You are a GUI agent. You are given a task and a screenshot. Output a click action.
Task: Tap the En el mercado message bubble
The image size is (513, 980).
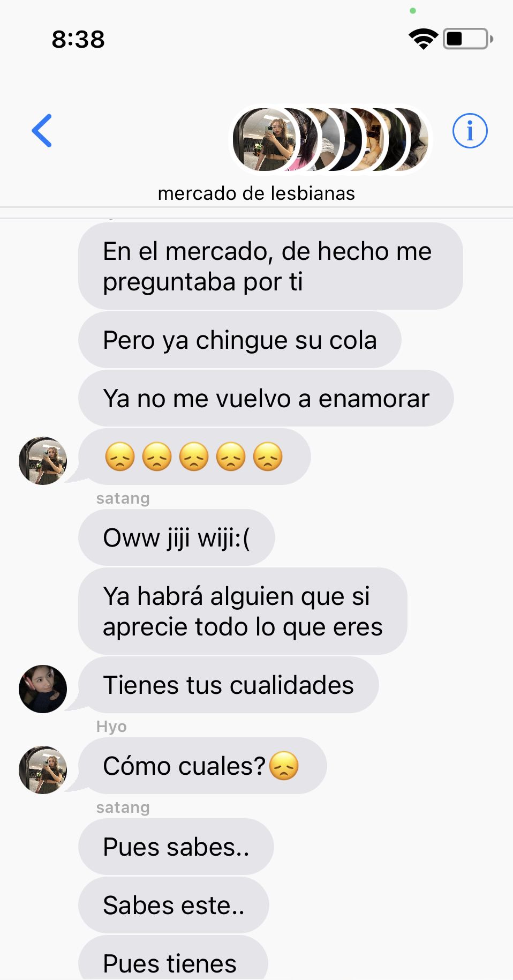coord(270,266)
